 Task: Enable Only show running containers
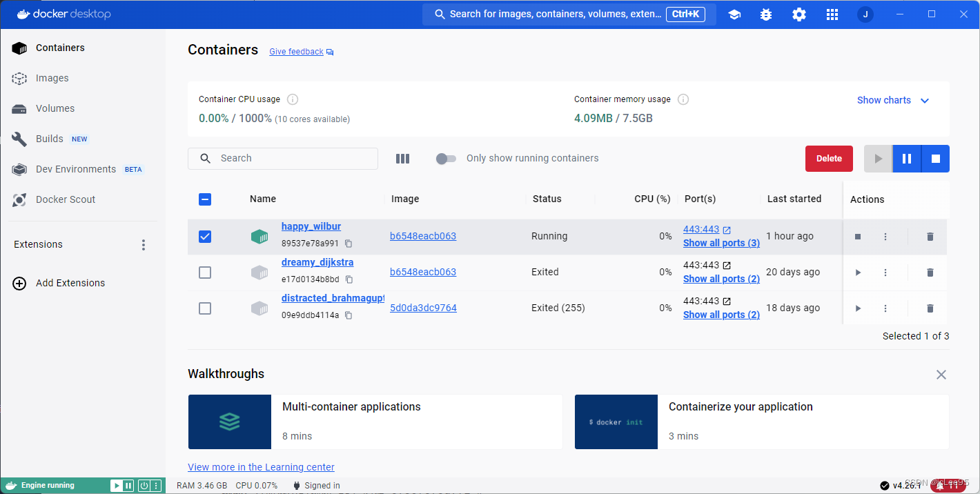point(446,158)
